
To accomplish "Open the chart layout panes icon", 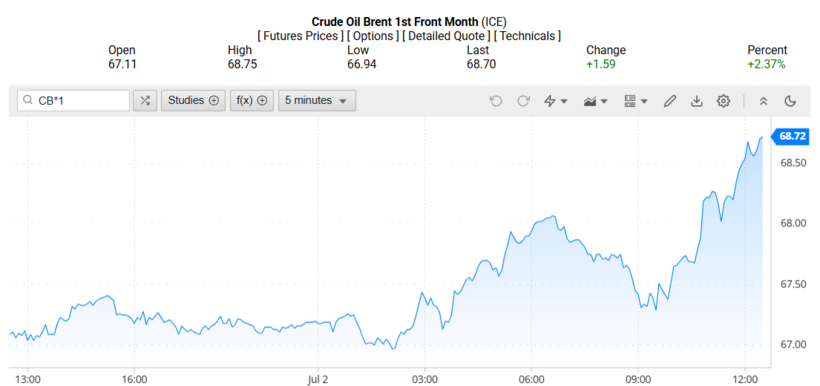I will tap(635, 101).
